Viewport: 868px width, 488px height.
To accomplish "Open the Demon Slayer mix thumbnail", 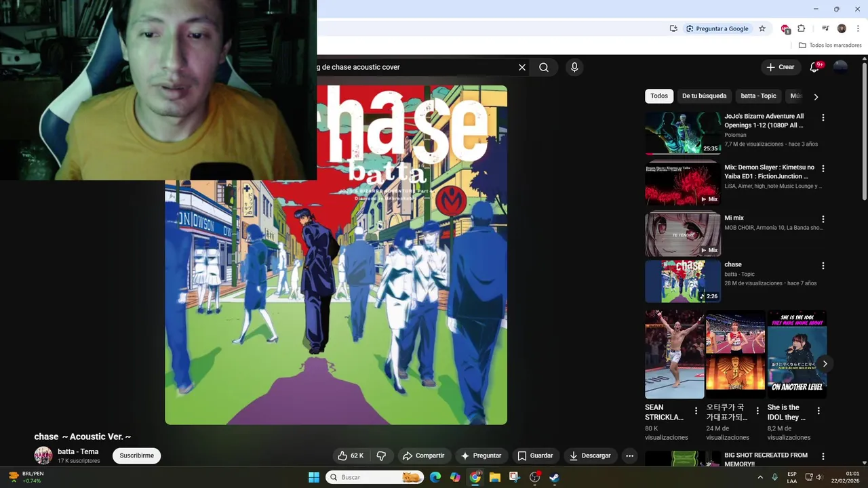I will (682, 184).
